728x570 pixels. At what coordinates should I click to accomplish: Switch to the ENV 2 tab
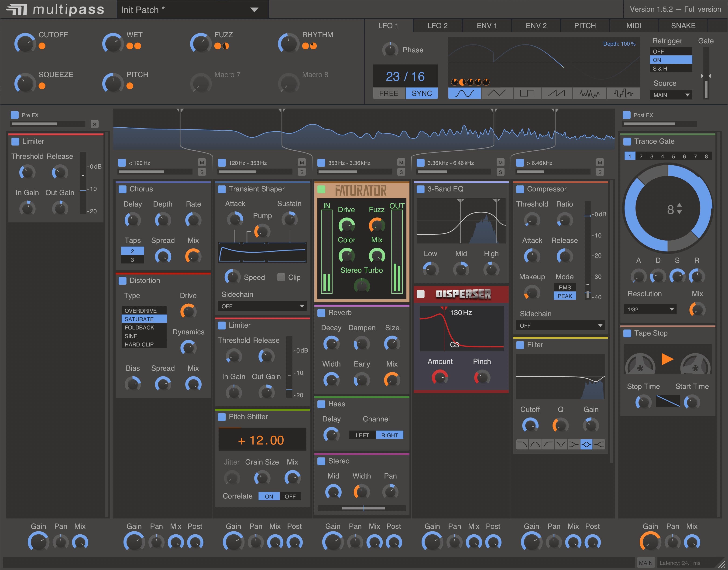tap(536, 26)
